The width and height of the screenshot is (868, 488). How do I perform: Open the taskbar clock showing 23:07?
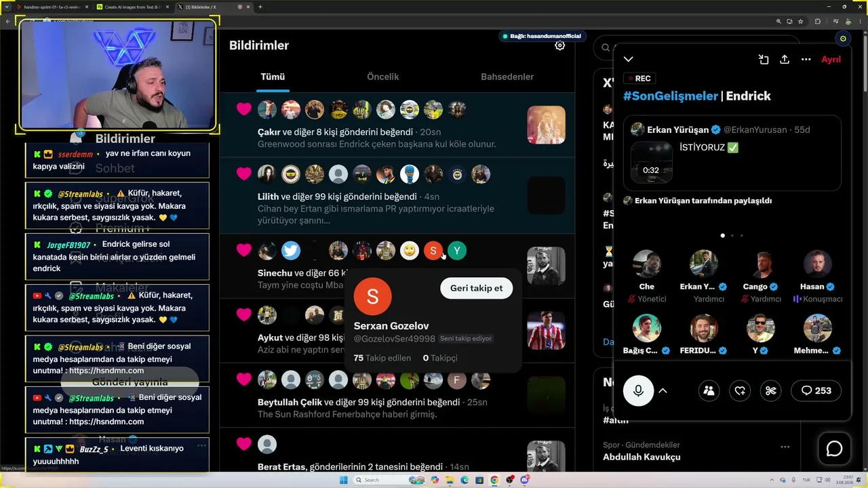click(844, 480)
